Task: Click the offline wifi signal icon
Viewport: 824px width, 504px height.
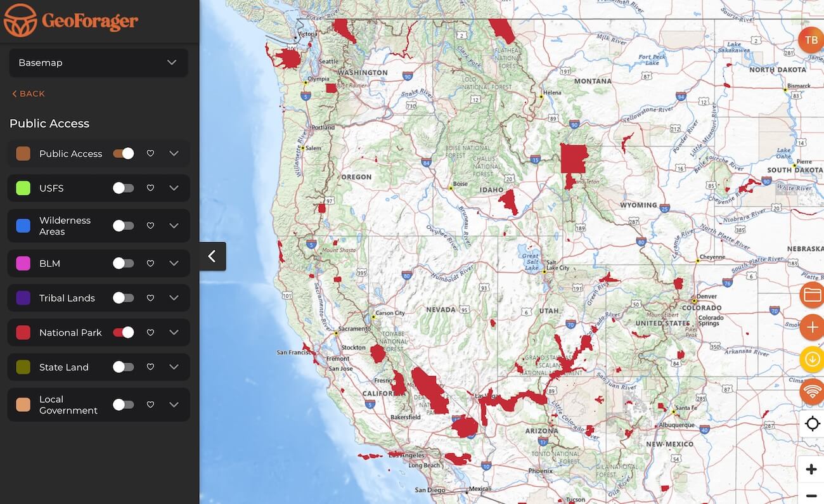Action: [811, 391]
